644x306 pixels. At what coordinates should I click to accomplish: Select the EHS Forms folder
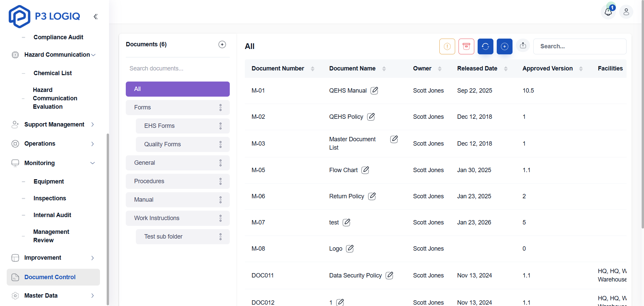tap(159, 126)
